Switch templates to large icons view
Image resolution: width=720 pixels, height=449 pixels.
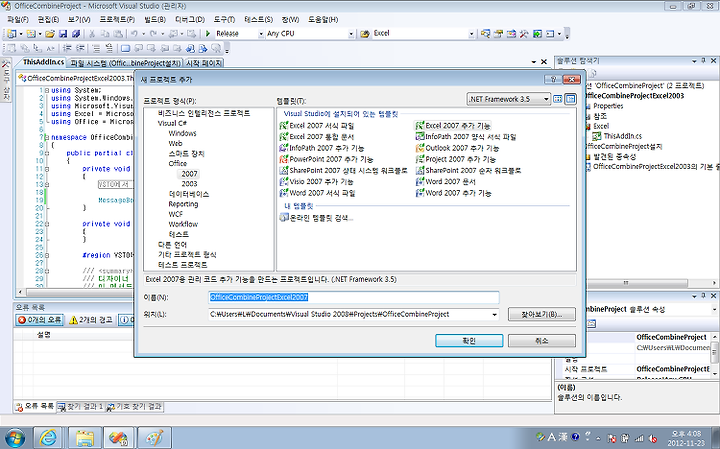pyautogui.click(x=558, y=99)
